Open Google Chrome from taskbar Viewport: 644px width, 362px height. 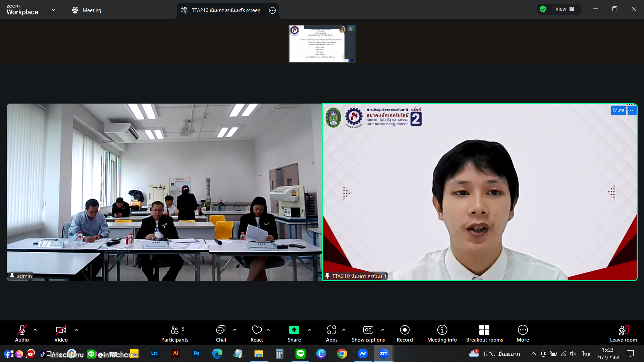click(342, 354)
